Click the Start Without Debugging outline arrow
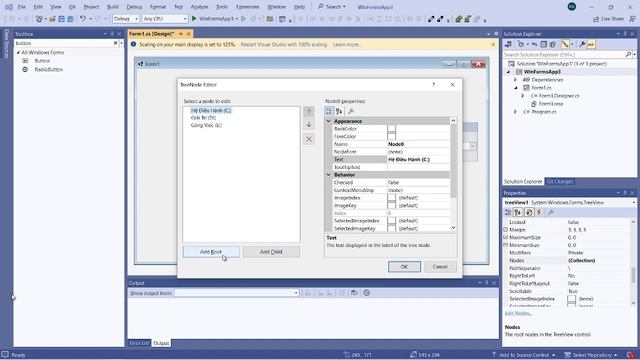The width and height of the screenshot is (640, 360). click(x=244, y=19)
